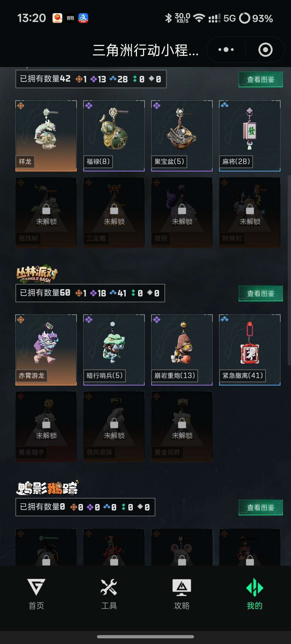291x644 pixels.
Task: Tap the mini program close circle icon
Action: (265, 50)
